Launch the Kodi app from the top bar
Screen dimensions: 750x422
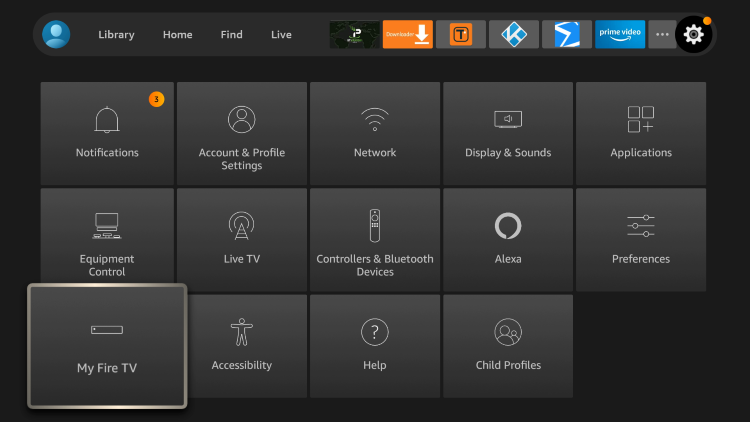pyautogui.click(x=514, y=34)
